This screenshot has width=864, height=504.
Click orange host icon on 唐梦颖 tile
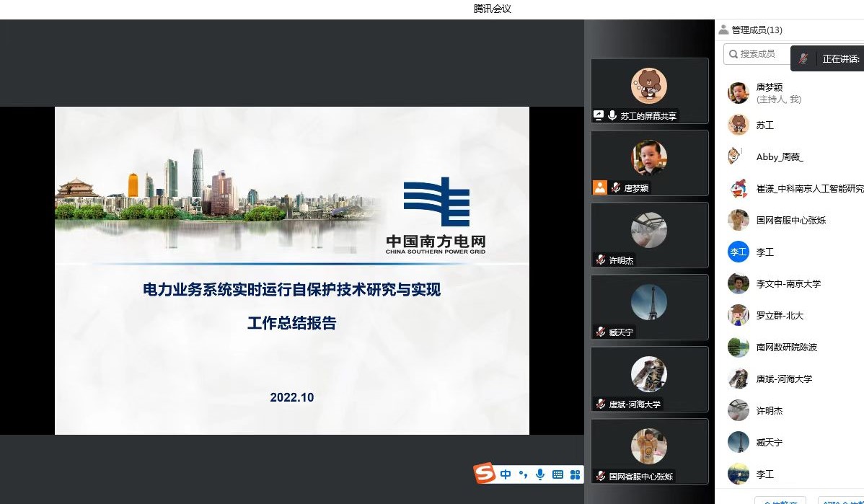click(599, 187)
